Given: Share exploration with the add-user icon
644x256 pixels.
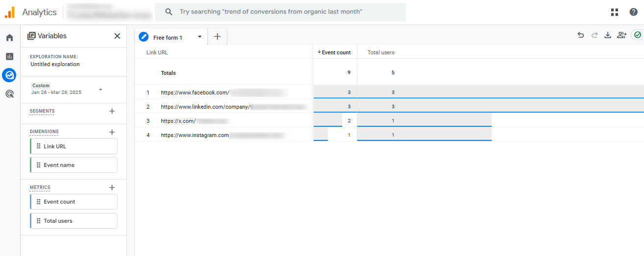Looking at the screenshot, I should tap(622, 35).
